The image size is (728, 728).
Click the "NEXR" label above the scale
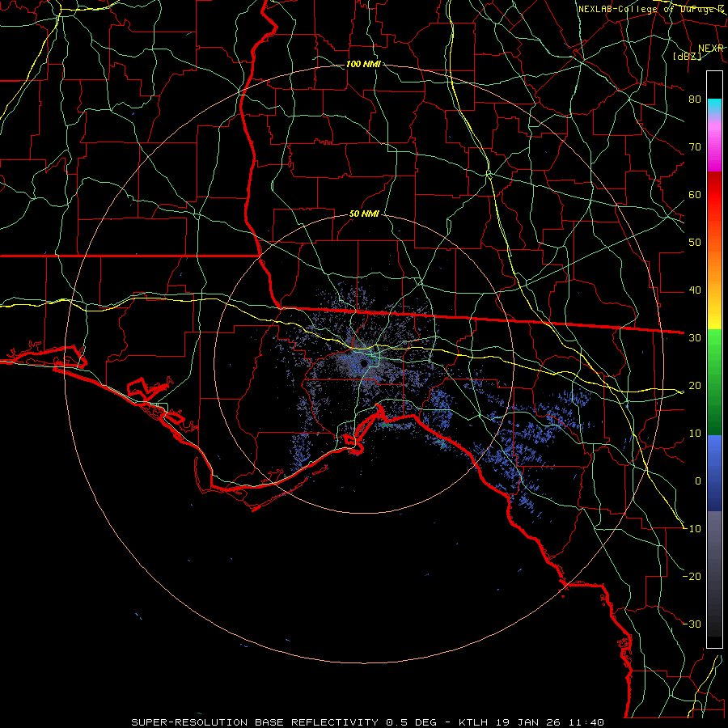710,49
